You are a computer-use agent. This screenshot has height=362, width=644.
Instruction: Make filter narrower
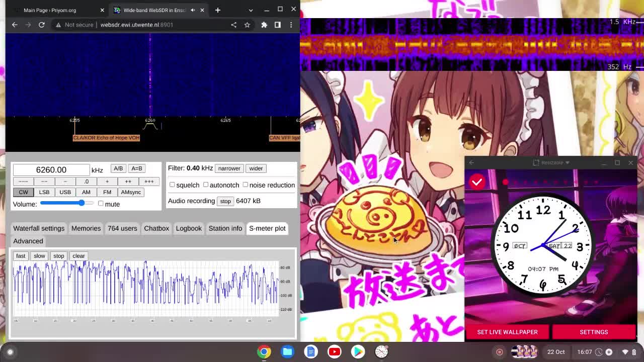pos(229,168)
